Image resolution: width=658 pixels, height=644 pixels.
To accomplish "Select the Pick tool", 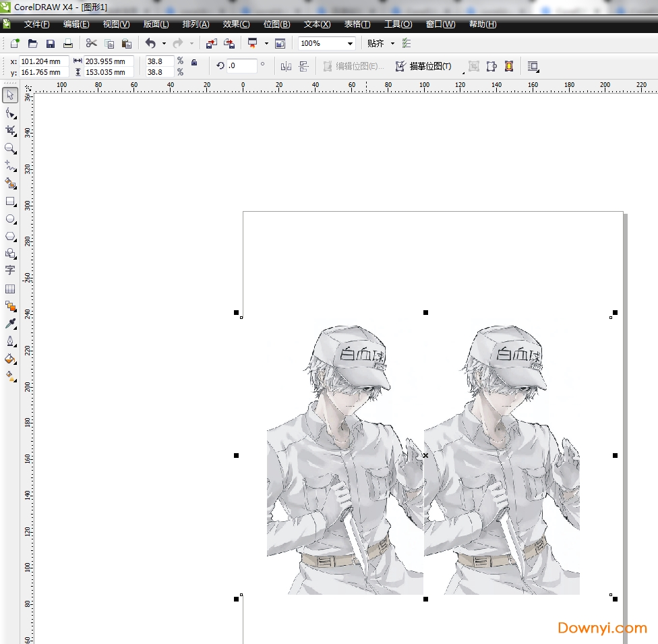I will [11, 95].
